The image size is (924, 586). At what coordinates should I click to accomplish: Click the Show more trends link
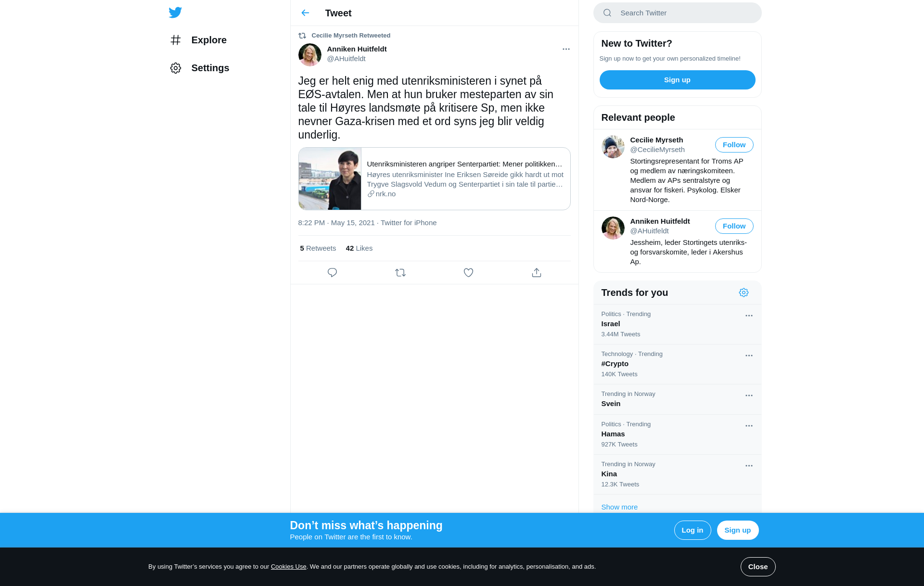coord(619,507)
